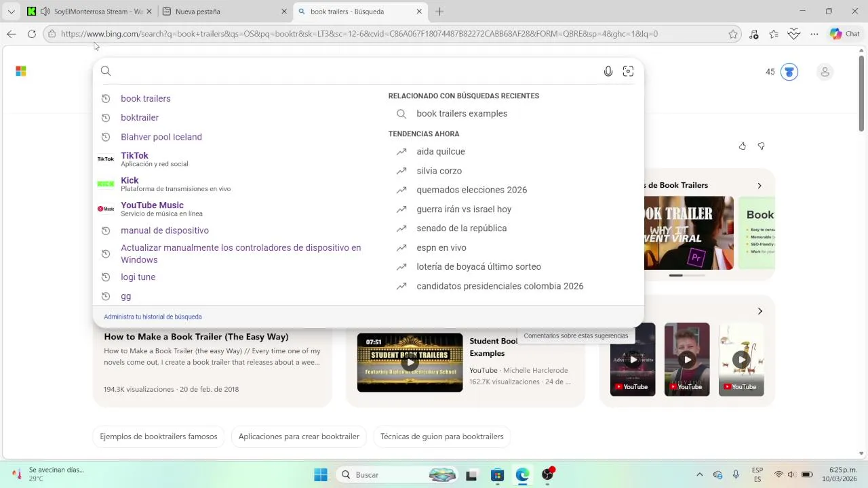This screenshot has height=488, width=868.
Task: Open the weather widget showing 29°C
Action: point(47,474)
